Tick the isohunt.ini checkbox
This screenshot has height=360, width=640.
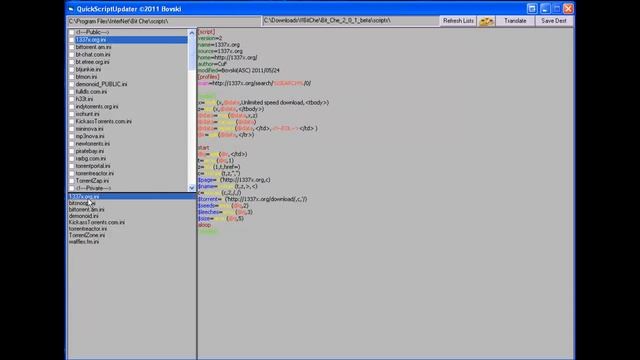(x=71, y=114)
